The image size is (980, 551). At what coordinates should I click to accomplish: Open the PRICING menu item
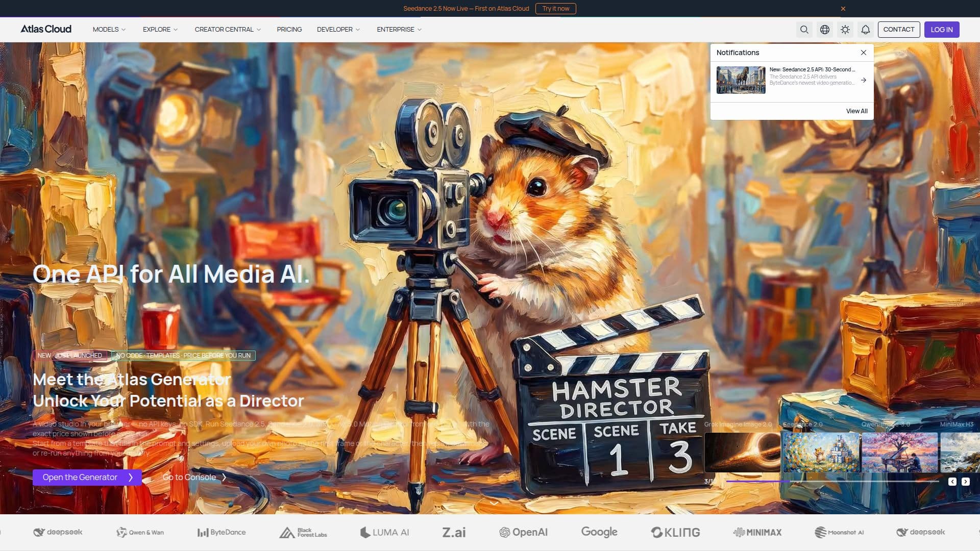pos(289,30)
